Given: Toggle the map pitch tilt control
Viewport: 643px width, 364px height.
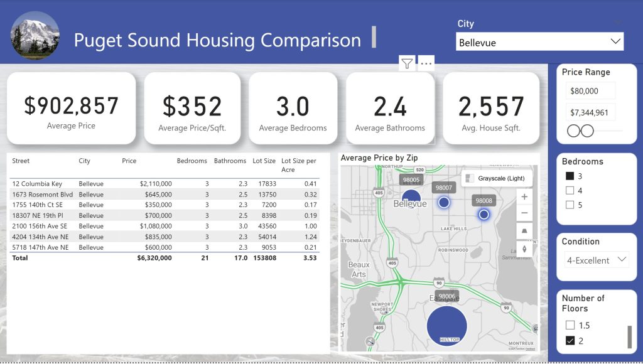Looking at the screenshot, I should [524, 232].
